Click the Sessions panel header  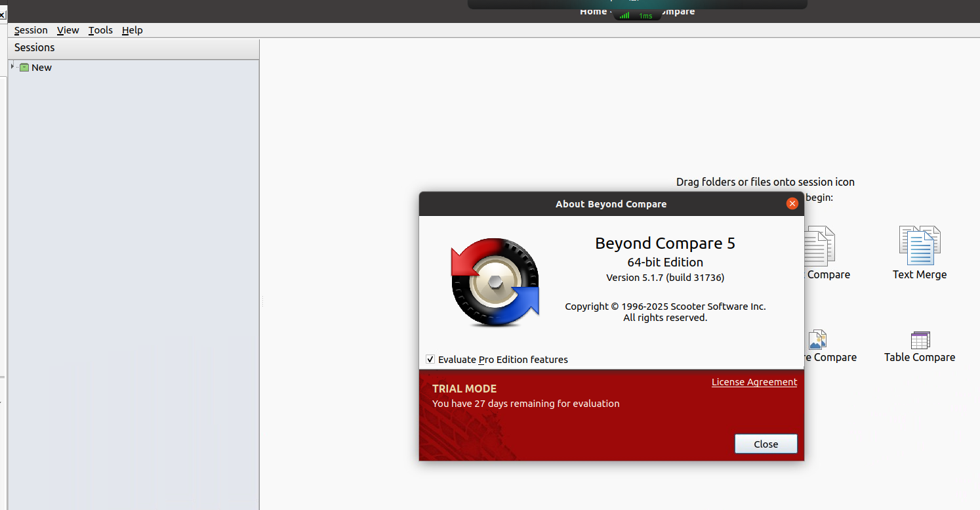pos(134,48)
